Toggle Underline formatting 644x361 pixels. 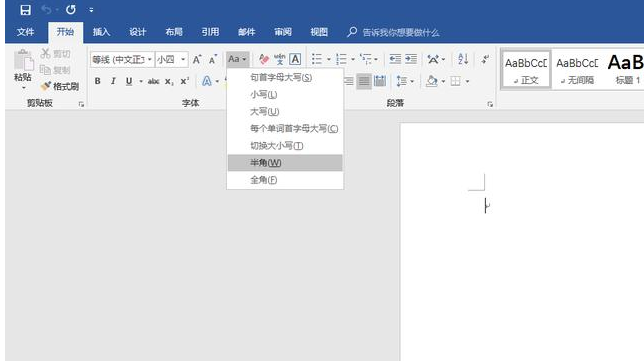[x=129, y=81]
